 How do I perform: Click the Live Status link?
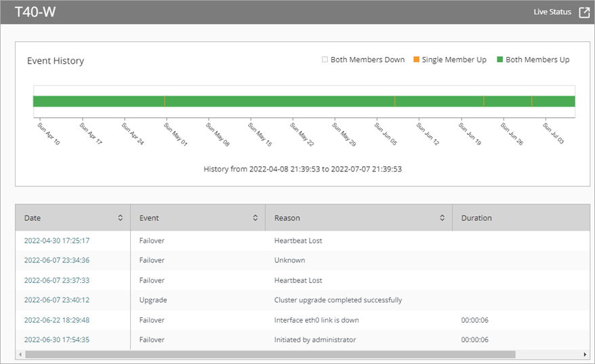tap(552, 12)
